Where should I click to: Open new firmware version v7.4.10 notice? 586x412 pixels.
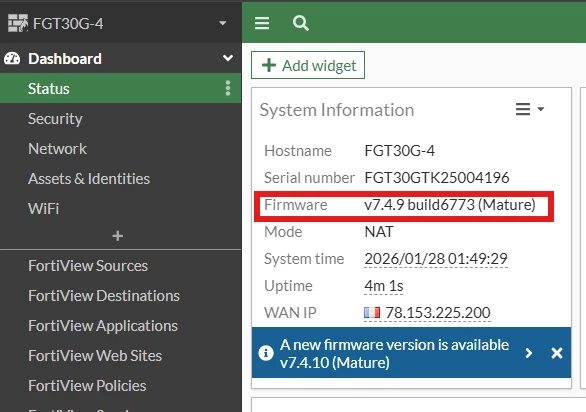394,353
